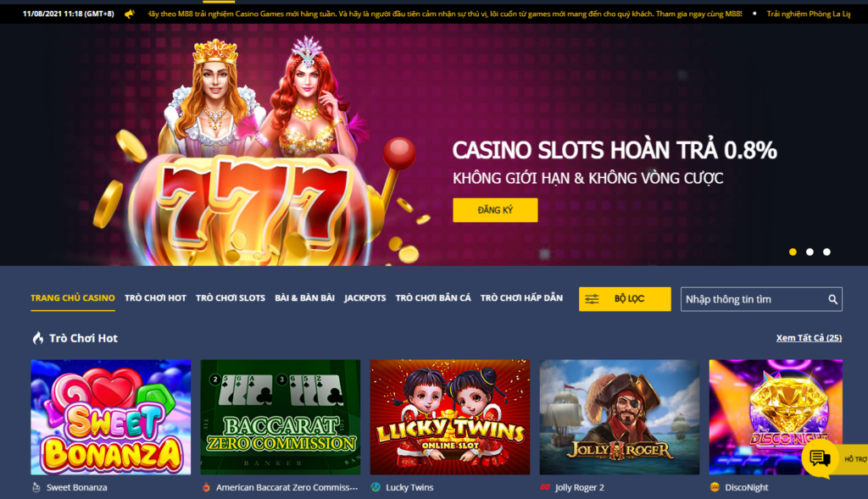
Task: Click the game search input field
Action: pos(753,299)
